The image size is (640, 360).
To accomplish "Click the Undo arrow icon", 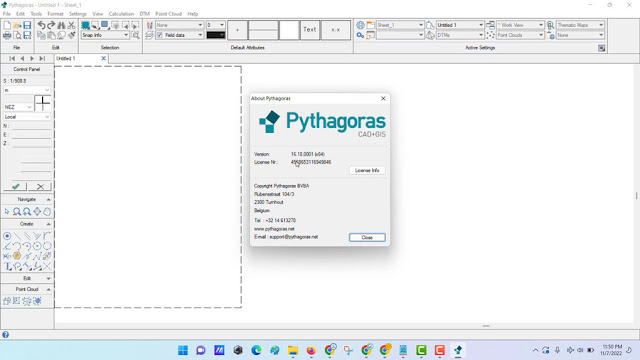I will [x=41, y=25].
